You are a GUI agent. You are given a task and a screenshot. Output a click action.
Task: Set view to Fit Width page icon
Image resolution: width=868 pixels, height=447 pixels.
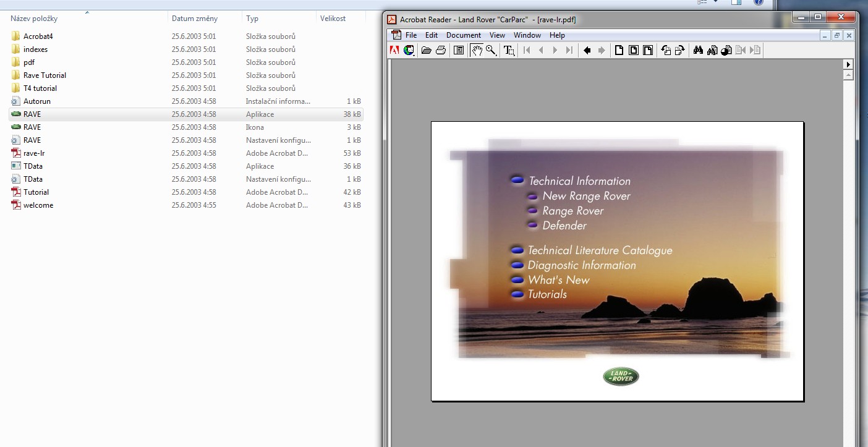pyautogui.click(x=648, y=51)
